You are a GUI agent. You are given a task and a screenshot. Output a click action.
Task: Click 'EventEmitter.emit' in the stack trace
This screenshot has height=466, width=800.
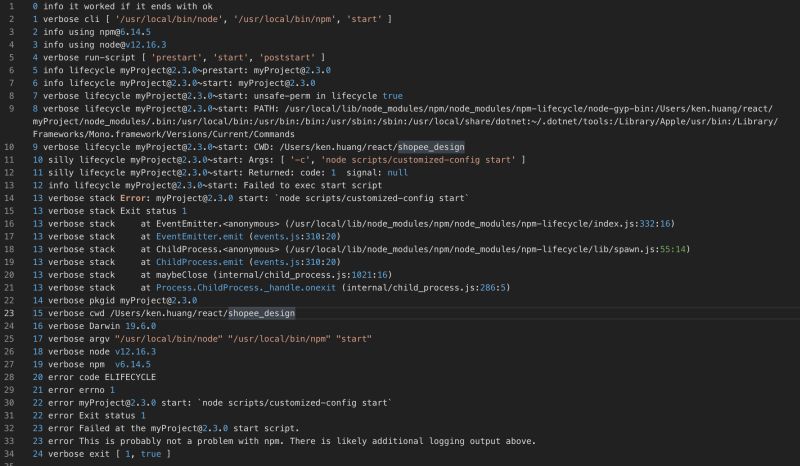coord(199,236)
